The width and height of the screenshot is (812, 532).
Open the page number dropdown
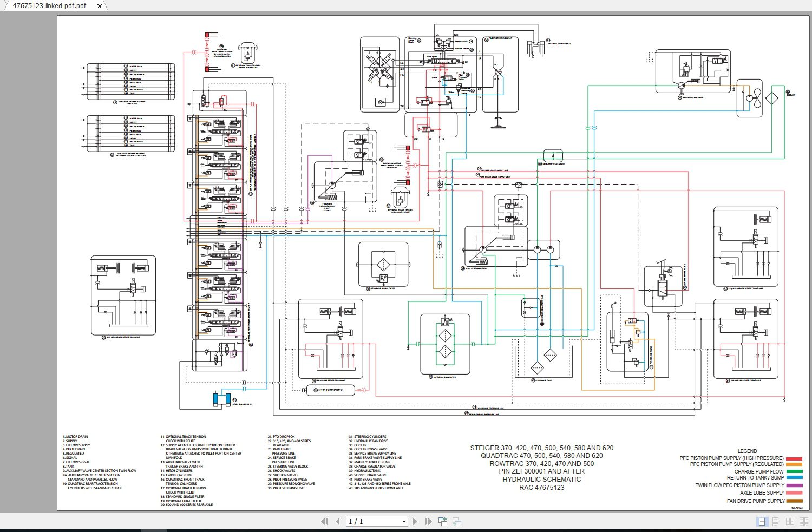(x=404, y=521)
